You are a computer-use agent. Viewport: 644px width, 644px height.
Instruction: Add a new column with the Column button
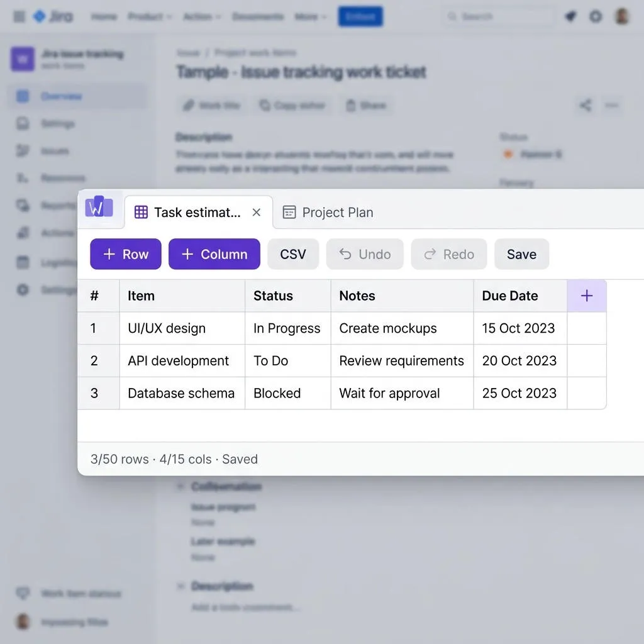point(214,254)
